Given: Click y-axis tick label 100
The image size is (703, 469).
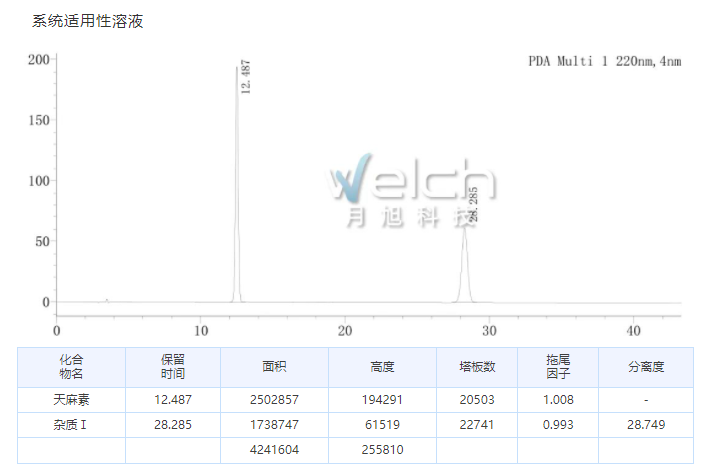Looking at the screenshot, I should [x=39, y=181].
